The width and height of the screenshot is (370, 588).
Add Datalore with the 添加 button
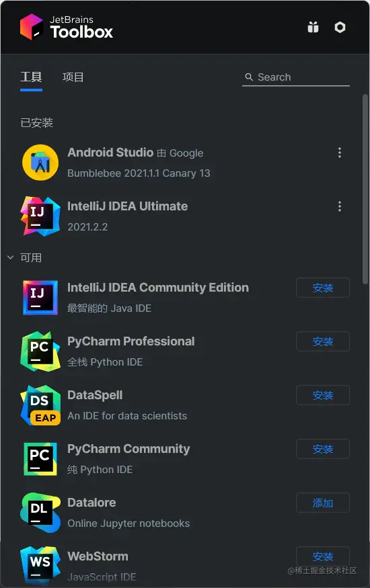point(323,503)
